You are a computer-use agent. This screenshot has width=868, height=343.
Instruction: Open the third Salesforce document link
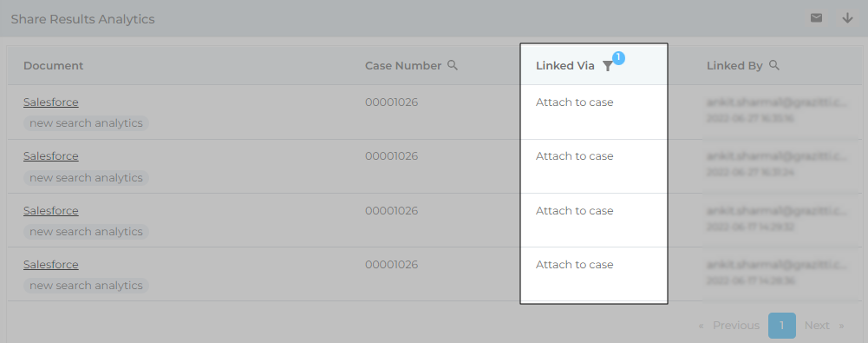[x=51, y=210]
